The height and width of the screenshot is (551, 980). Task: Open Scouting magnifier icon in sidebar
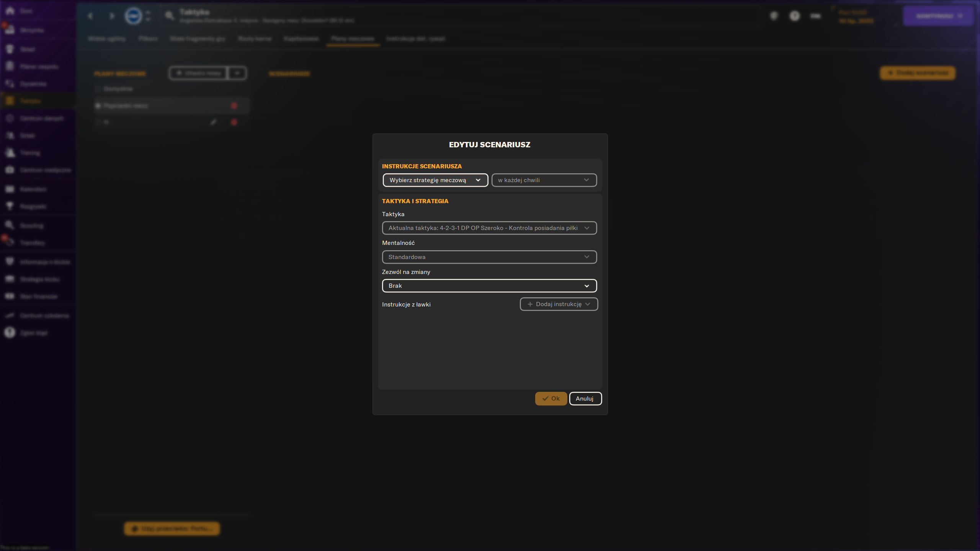coord(10,225)
